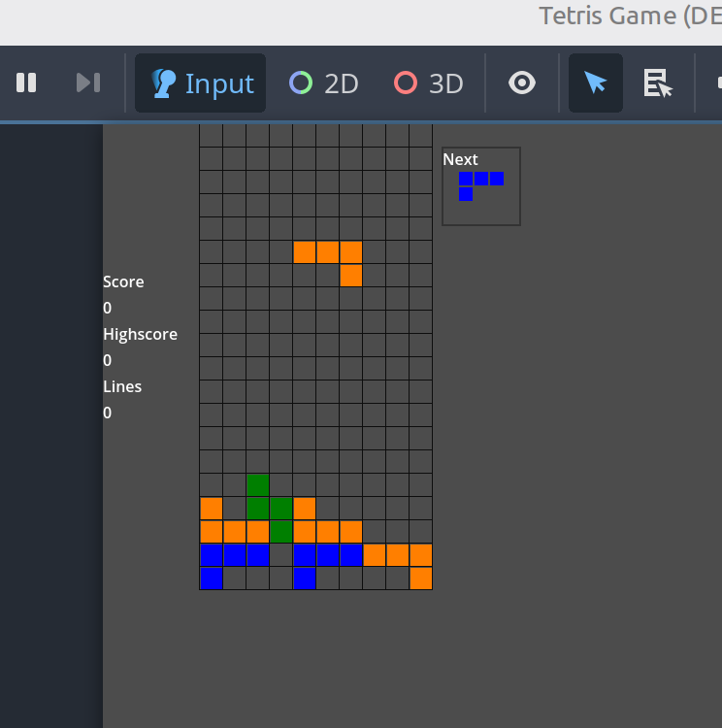Toggle the eye visibility options icon
Viewport: 722px width, 728px height.
click(x=522, y=83)
